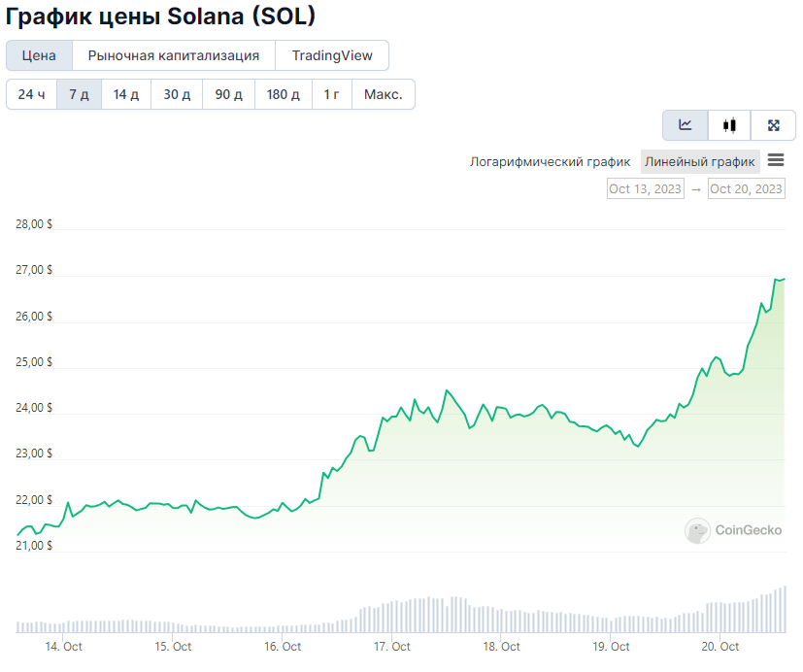Open the Oct 20, 2023 end date picker
This screenshot has width=803, height=672.
pyautogui.click(x=746, y=188)
